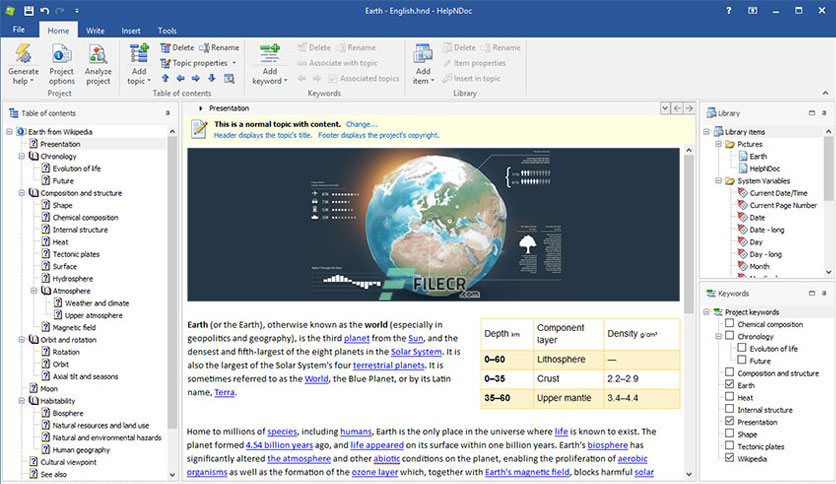Delete topic in Table of contents group

[x=177, y=47]
